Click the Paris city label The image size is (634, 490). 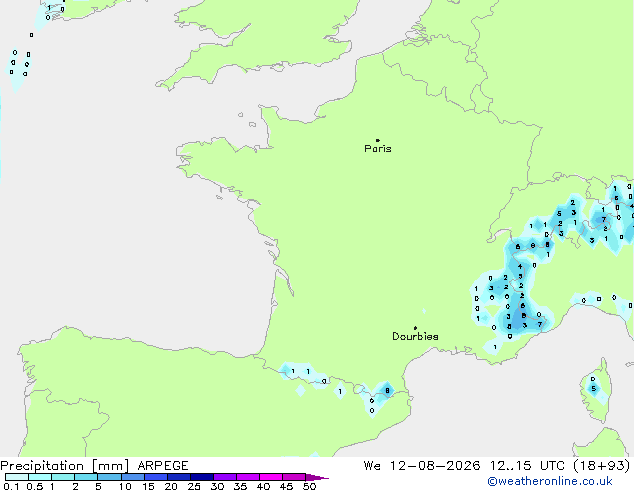pyautogui.click(x=378, y=149)
